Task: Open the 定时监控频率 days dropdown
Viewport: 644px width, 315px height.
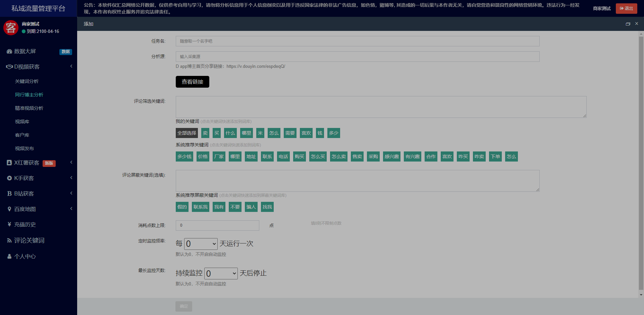Action: (201, 244)
